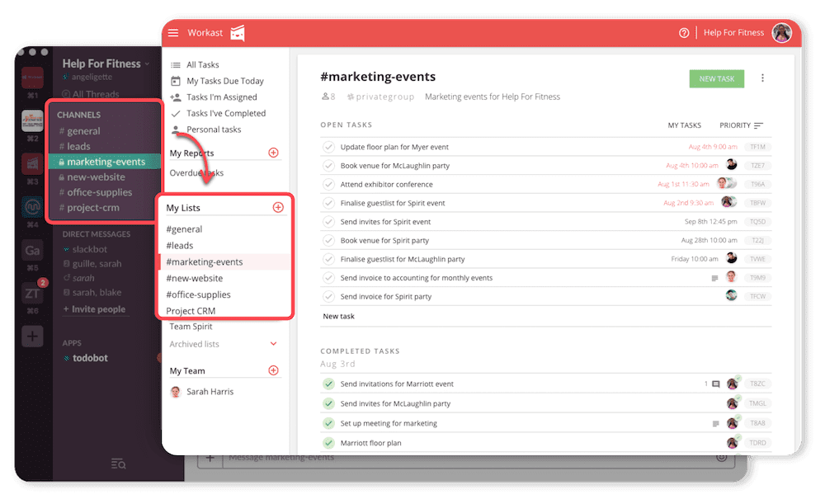Image resolution: width=825 pixels, height=504 pixels.
Task: Open notes icon on Set up meeting task
Action: click(x=715, y=423)
